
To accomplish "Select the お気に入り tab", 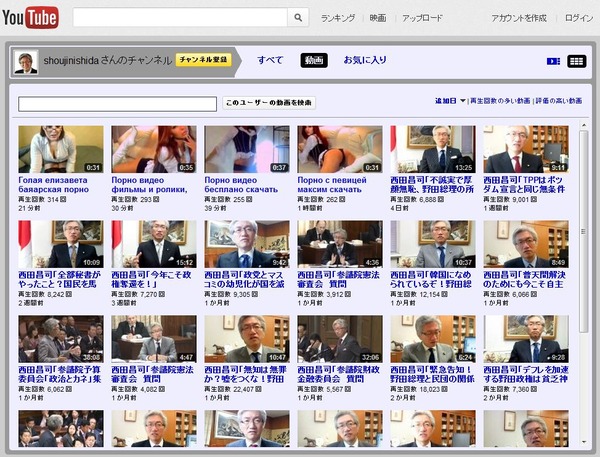I will 365,60.
